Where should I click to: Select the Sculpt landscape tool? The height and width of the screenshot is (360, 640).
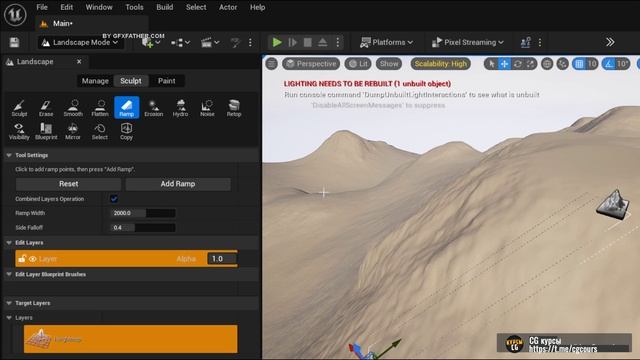click(x=19, y=108)
